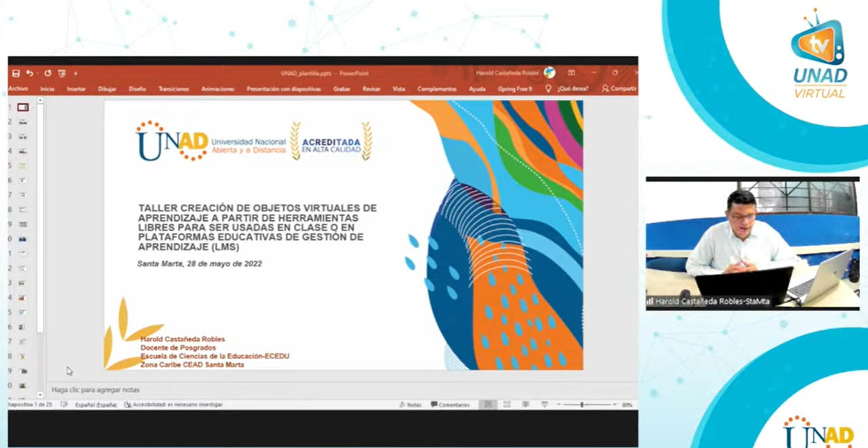Open the Complementos ribbon tab
This screenshot has width=868, height=448.
point(437,89)
